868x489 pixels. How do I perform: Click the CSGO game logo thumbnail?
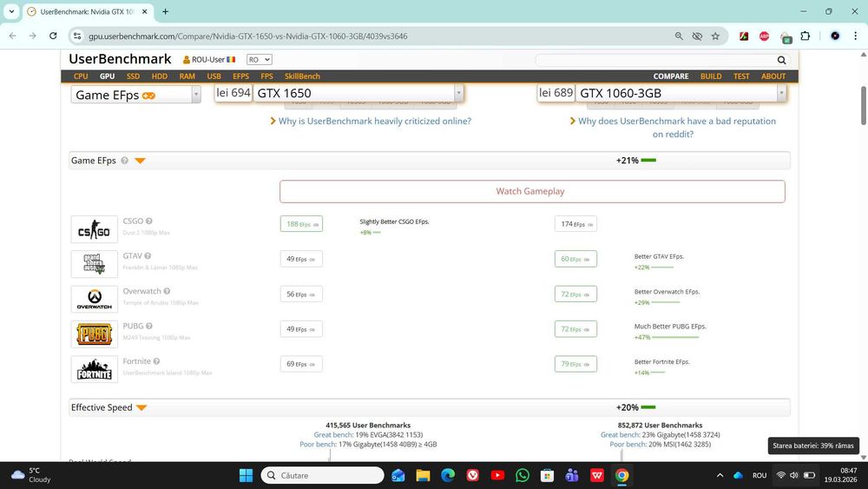[x=94, y=229]
